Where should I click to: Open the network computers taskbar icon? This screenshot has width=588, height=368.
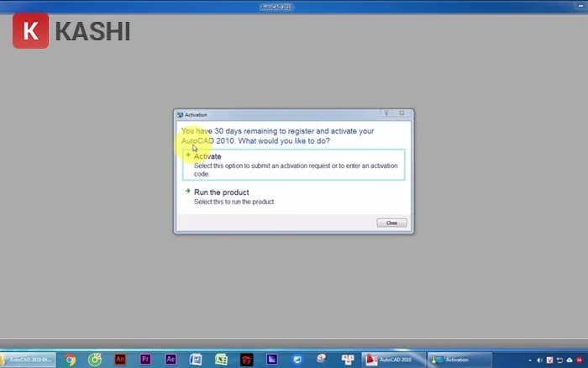348,360
